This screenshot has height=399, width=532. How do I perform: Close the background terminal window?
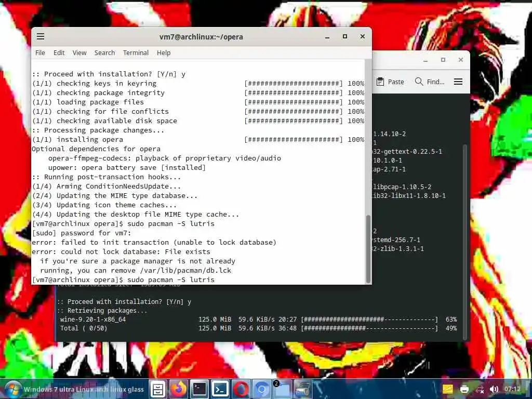(x=460, y=60)
